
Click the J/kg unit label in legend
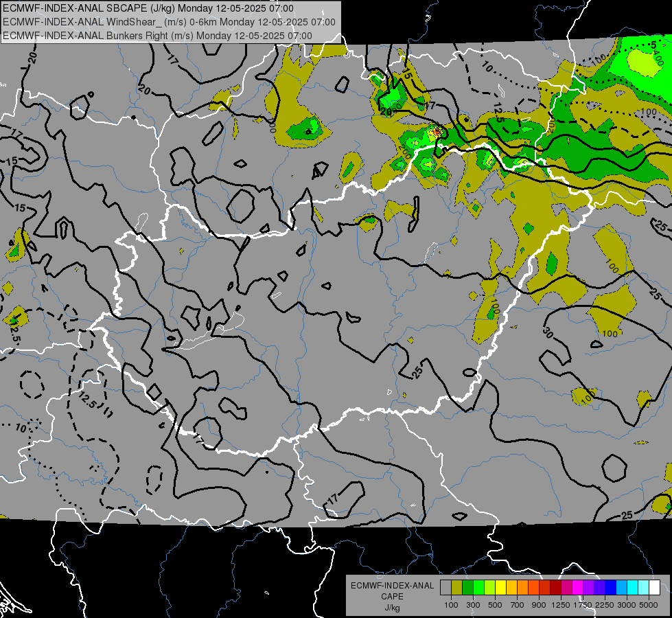pos(392,608)
